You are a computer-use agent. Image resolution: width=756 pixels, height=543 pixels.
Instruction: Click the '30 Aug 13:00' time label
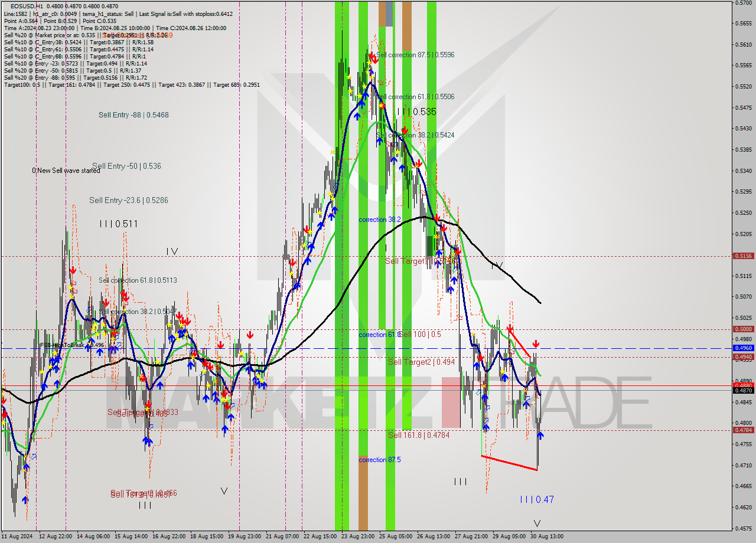[x=547, y=537]
